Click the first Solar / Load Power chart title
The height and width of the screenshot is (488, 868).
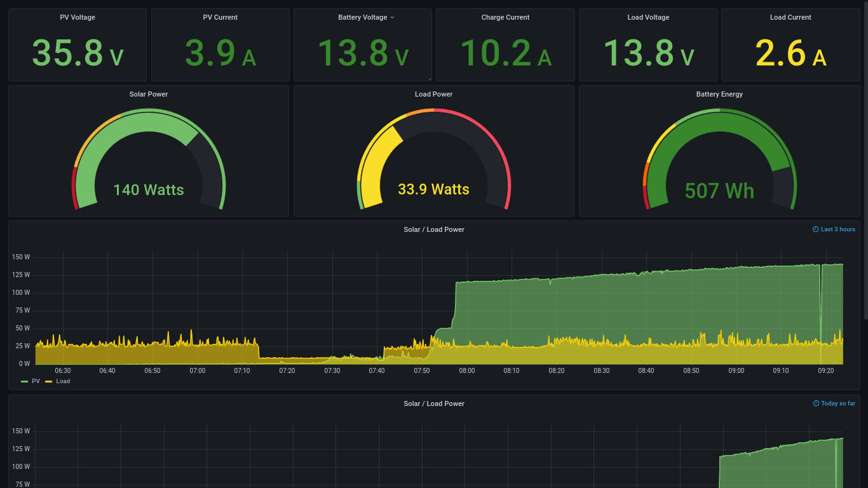[x=434, y=229]
